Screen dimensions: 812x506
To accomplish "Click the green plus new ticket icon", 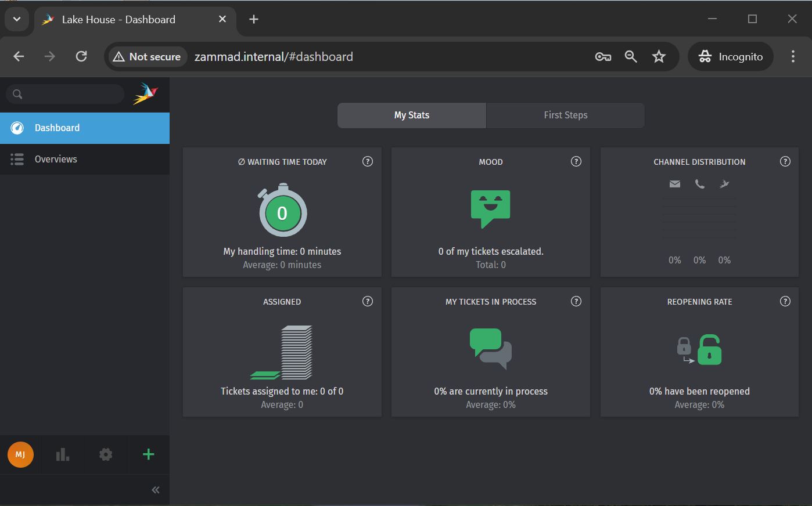I will pos(148,454).
